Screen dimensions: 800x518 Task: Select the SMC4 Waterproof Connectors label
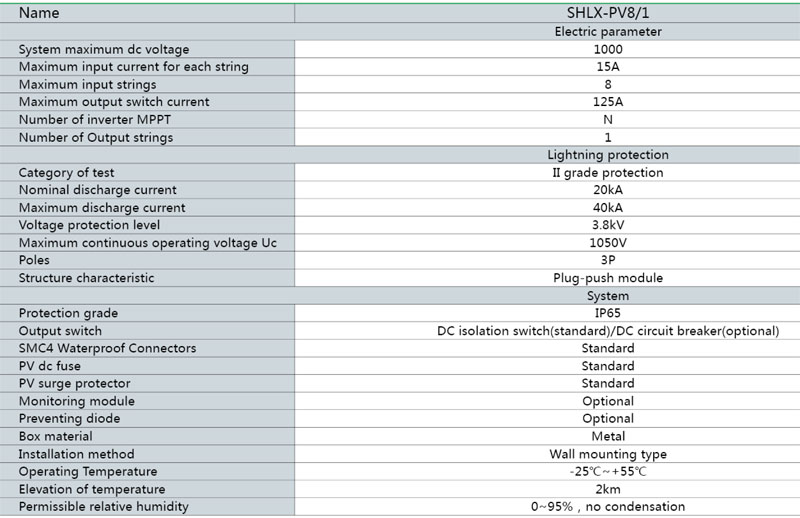pos(107,348)
